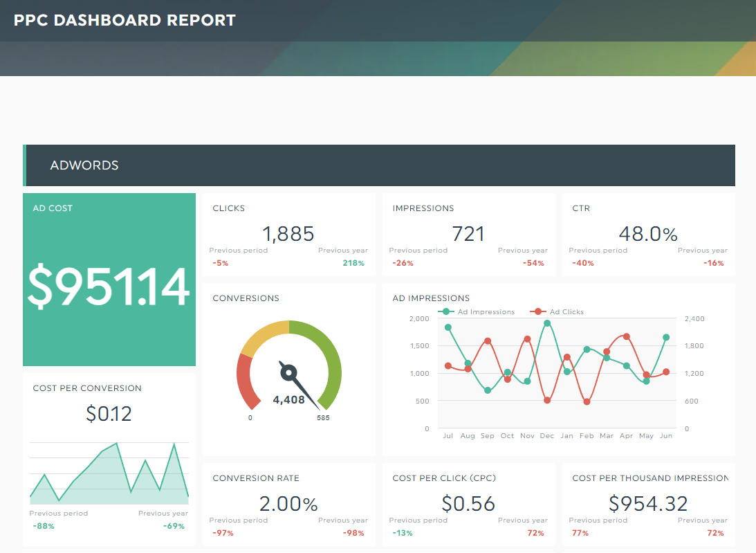This screenshot has height=553, width=756.
Task: Toggle the Ad Clicks legend series
Action: point(557,311)
